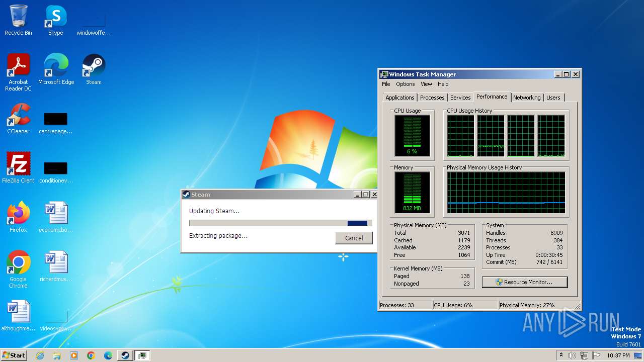Screen dimensions: 644x362
Task: Open Windows Media Player taskbar icon
Action: tap(74, 355)
